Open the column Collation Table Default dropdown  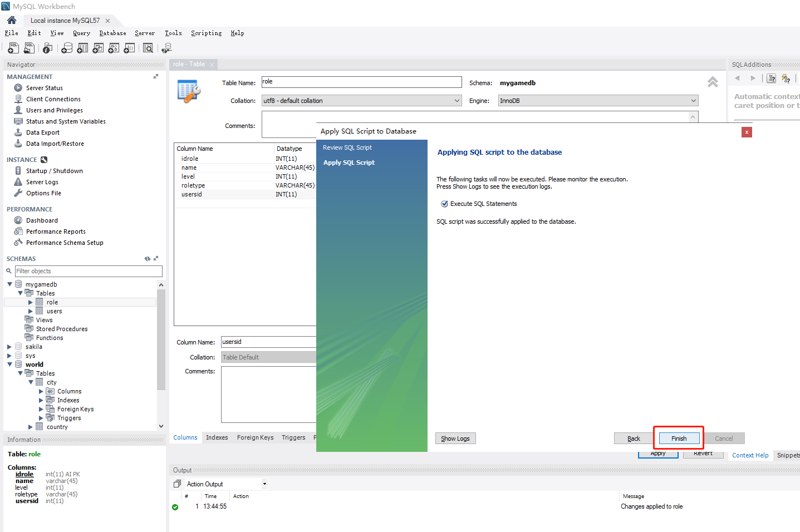point(268,357)
